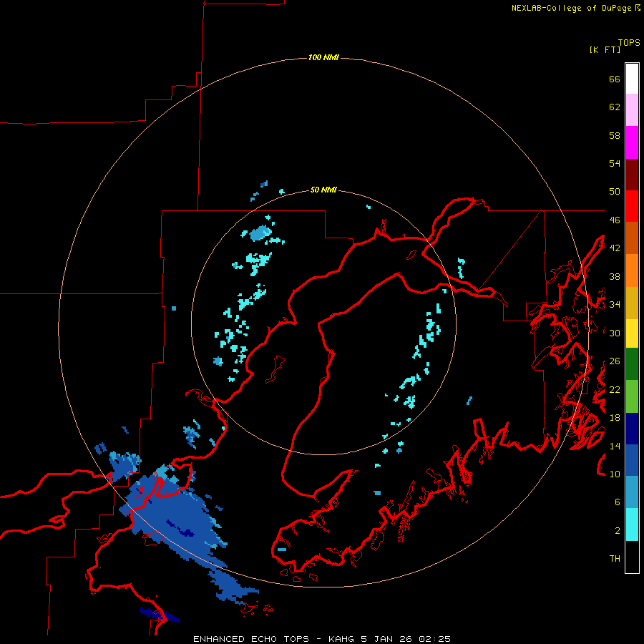Click the legend value 34

point(615,305)
